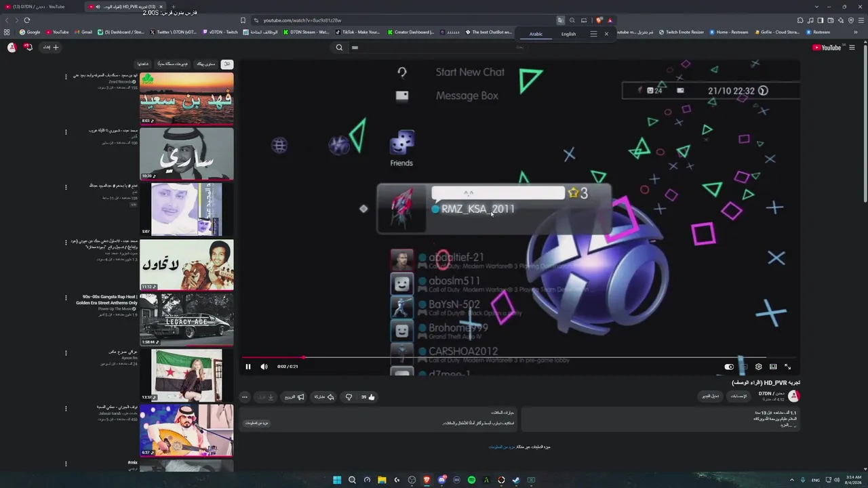
Task: Open the Google bookmark
Action: pyautogui.click(x=30, y=32)
